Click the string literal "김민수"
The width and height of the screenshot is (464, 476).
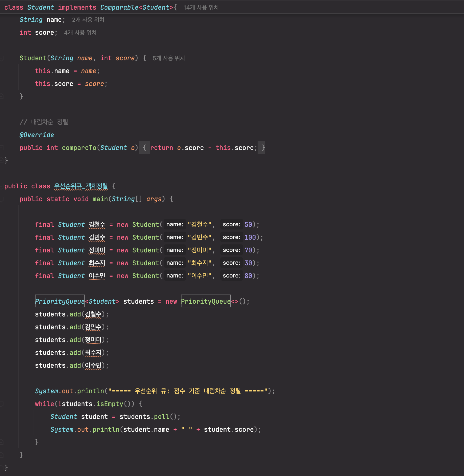pos(199,237)
